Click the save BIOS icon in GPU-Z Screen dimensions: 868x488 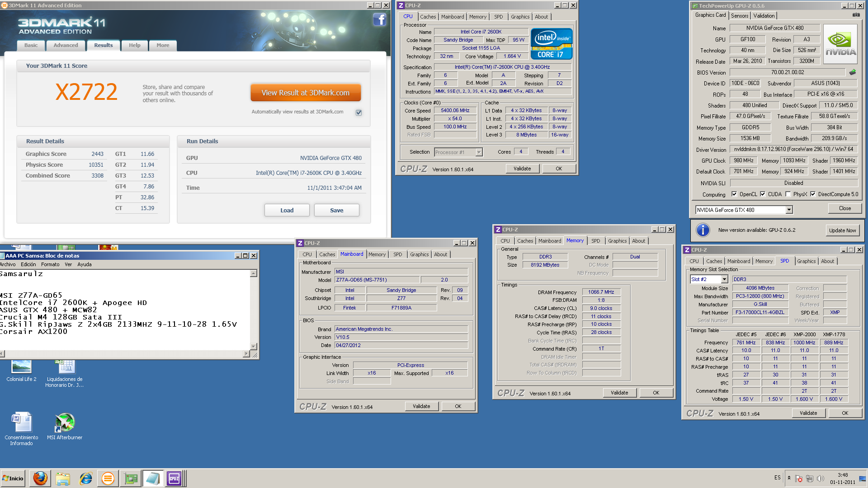(853, 72)
